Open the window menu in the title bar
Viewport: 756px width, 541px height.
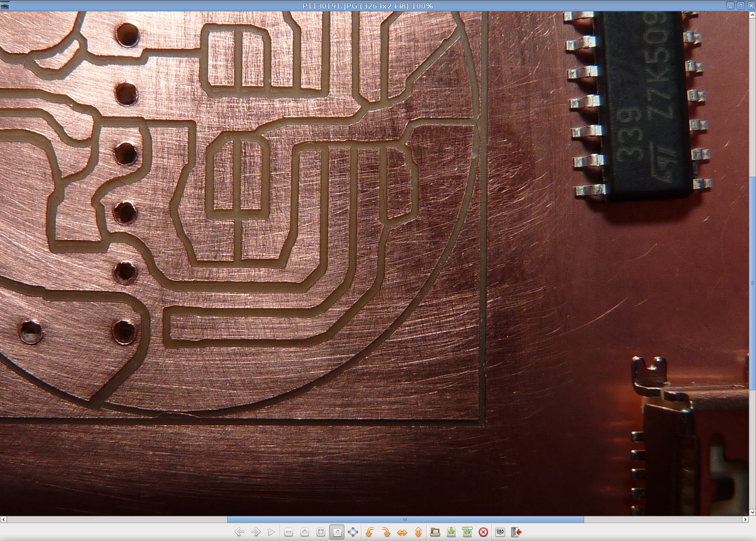coord(5,6)
